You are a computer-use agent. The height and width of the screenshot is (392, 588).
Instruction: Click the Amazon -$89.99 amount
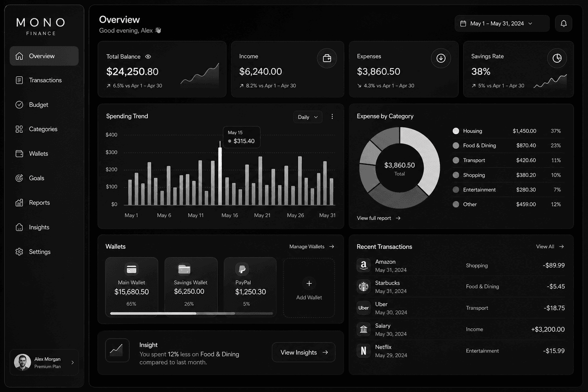(554, 266)
